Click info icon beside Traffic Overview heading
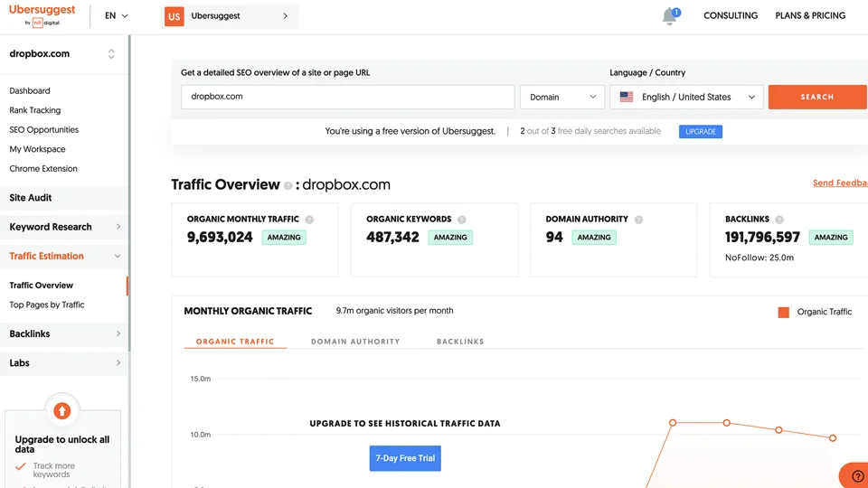The image size is (868, 488). point(288,186)
